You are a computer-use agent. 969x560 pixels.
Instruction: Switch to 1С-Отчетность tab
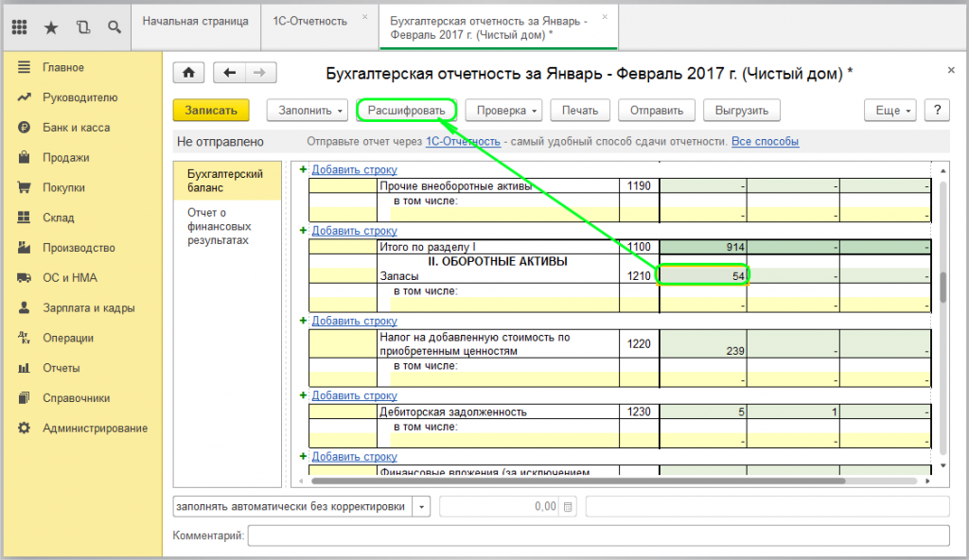tap(310, 22)
